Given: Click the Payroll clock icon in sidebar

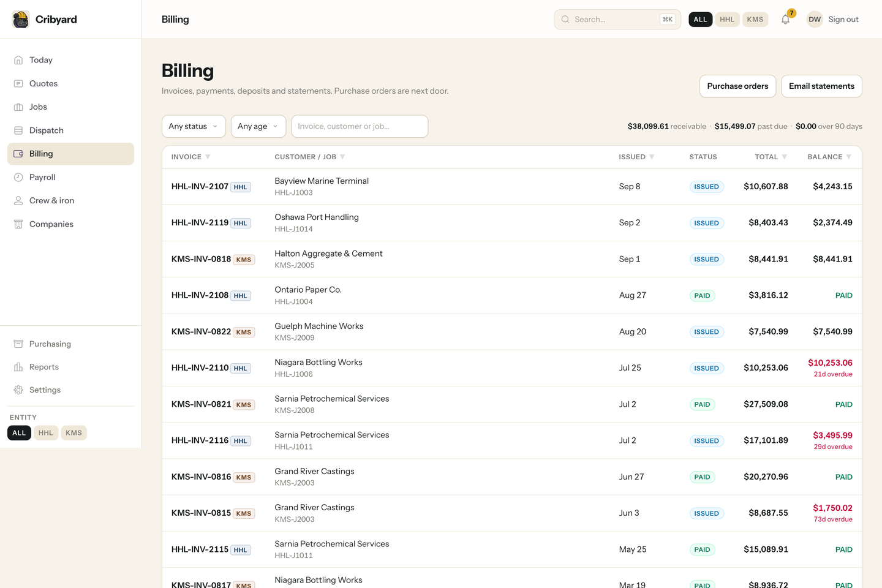Looking at the screenshot, I should pyautogui.click(x=18, y=177).
